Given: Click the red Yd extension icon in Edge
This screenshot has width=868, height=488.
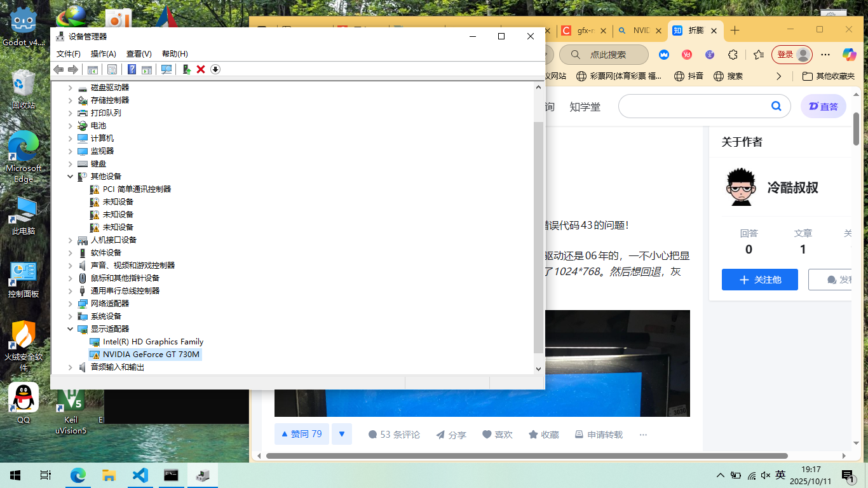Looking at the screenshot, I should [x=687, y=55].
